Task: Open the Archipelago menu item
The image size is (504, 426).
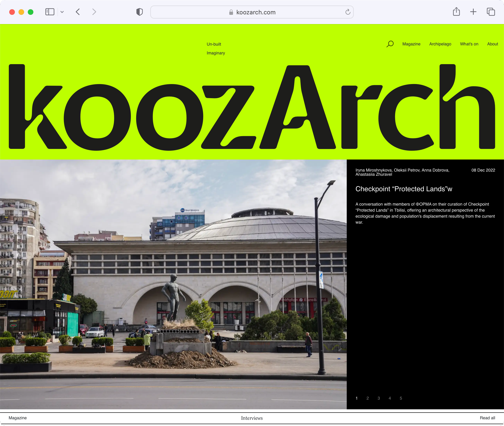Action: (440, 44)
